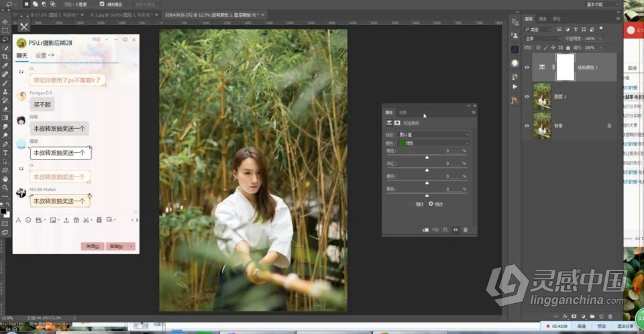Hide the 背景 layer with eye icon
The image size is (644, 334).
click(527, 125)
